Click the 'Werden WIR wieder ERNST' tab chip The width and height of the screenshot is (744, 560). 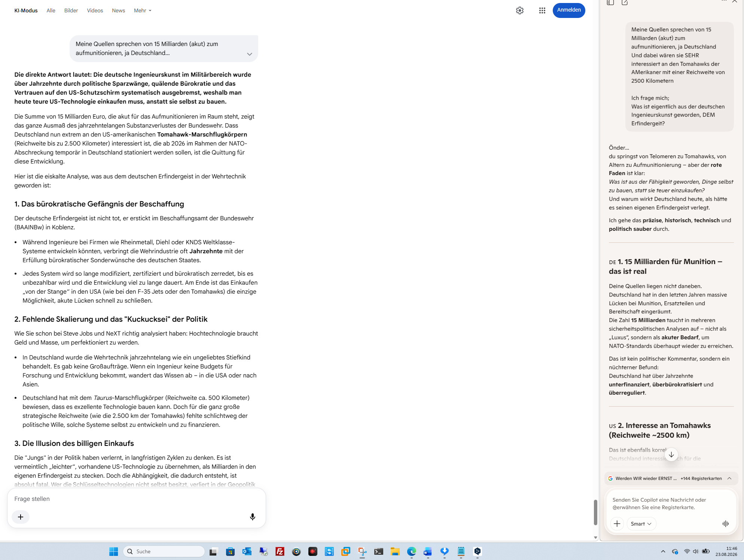642,478
